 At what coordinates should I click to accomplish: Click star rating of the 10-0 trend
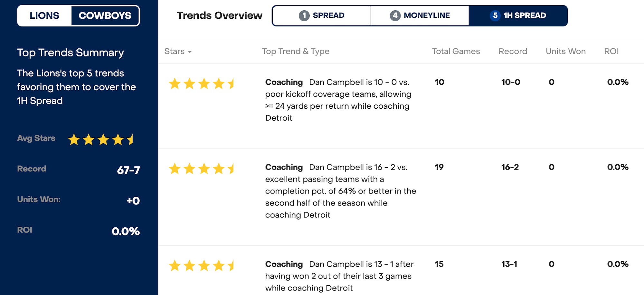(x=202, y=84)
